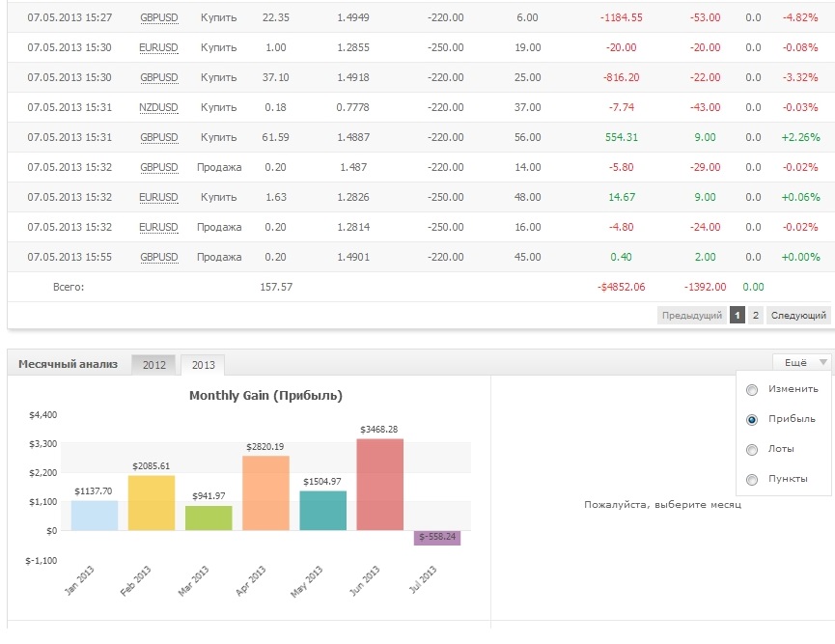Open EURUSD link in row with price 1.2814
Screen dimensions: 835x644
click(x=158, y=227)
